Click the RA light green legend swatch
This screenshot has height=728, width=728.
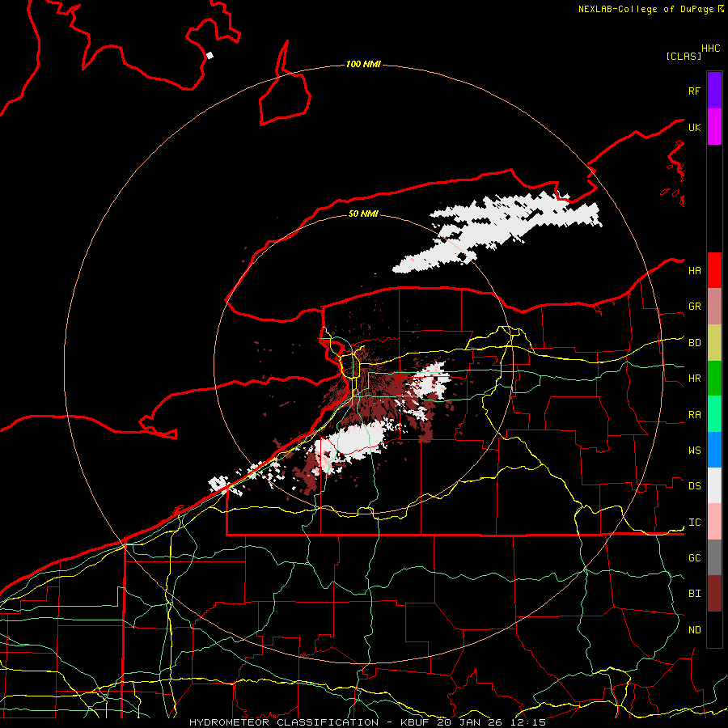pyautogui.click(x=714, y=414)
